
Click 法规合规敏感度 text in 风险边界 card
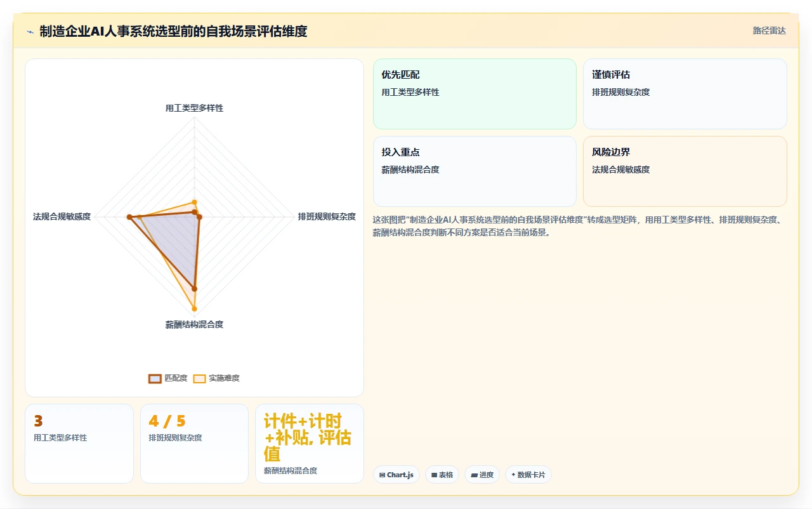click(x=621, y=169)
